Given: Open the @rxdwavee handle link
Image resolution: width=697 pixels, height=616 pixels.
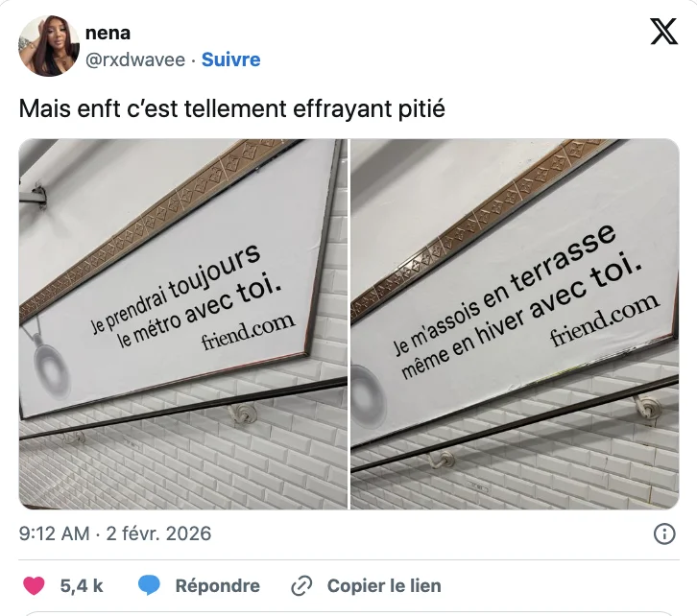Looking at the screenshot, I should [135, 59].
